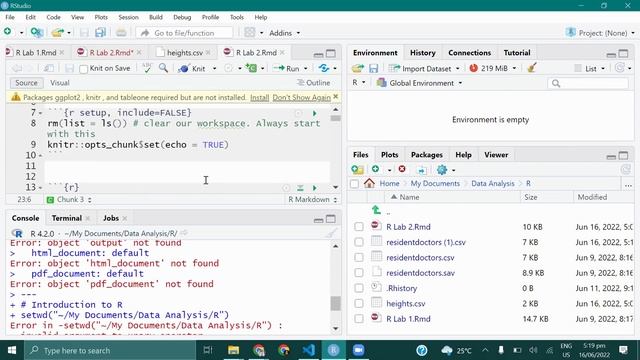
Task: Open the Global Environment dropdown
Action: point(420,83)
